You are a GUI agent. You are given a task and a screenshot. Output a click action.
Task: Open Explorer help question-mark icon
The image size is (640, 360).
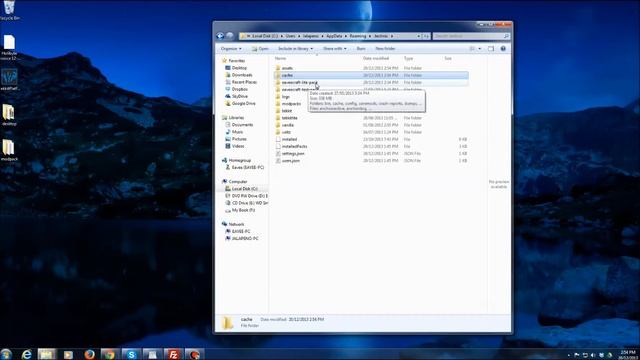503,49
